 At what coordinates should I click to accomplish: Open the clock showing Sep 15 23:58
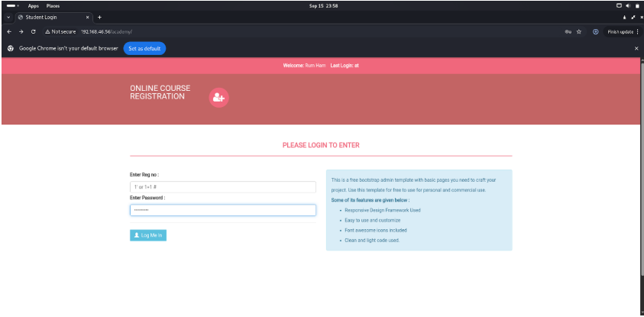click(323, 6)
